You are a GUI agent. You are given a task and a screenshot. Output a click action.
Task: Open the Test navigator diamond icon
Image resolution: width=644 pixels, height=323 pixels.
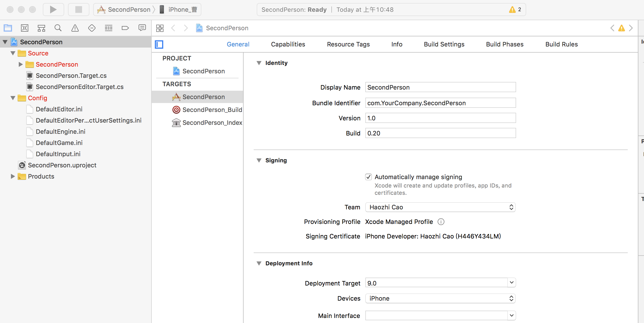[x=92, y=28]
